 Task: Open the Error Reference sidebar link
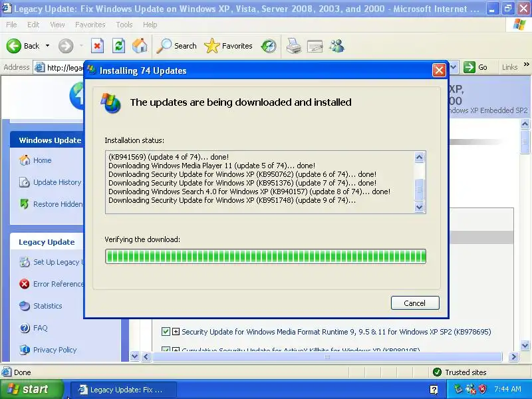[x=58, y=284]
